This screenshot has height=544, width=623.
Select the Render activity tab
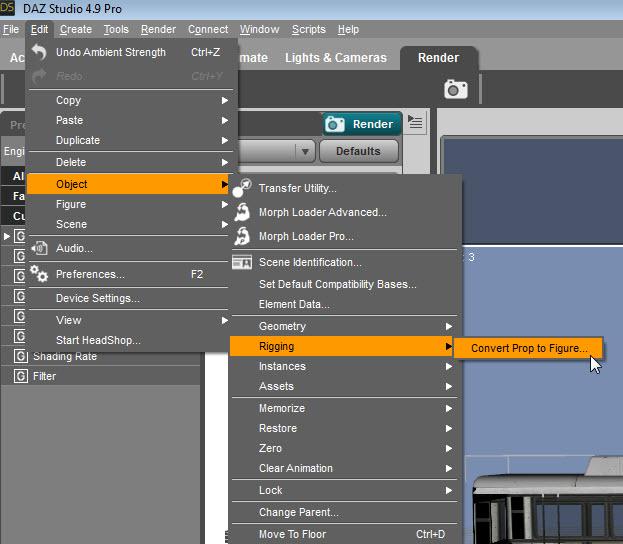pyautogui.click(x=438, y=58)
